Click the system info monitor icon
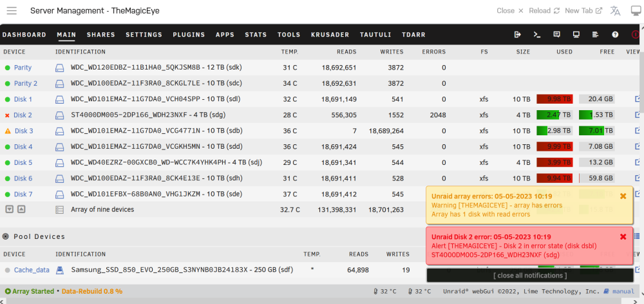The image size is (644, 304). click(576, 35)
